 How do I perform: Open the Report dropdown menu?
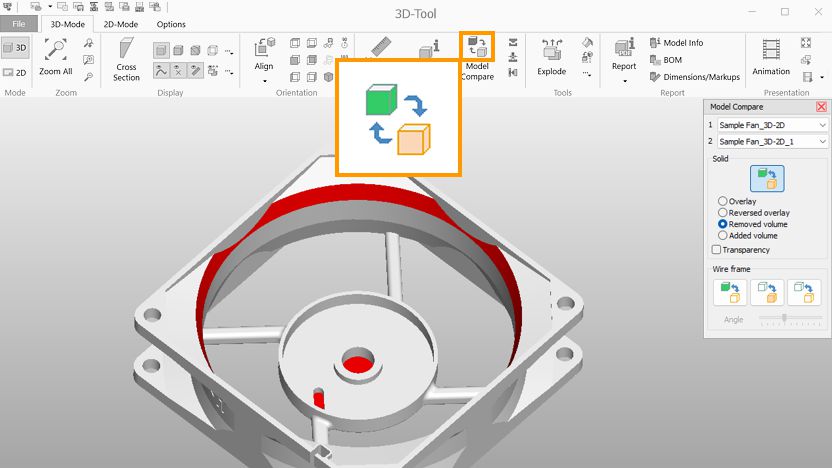pos(624,80)
